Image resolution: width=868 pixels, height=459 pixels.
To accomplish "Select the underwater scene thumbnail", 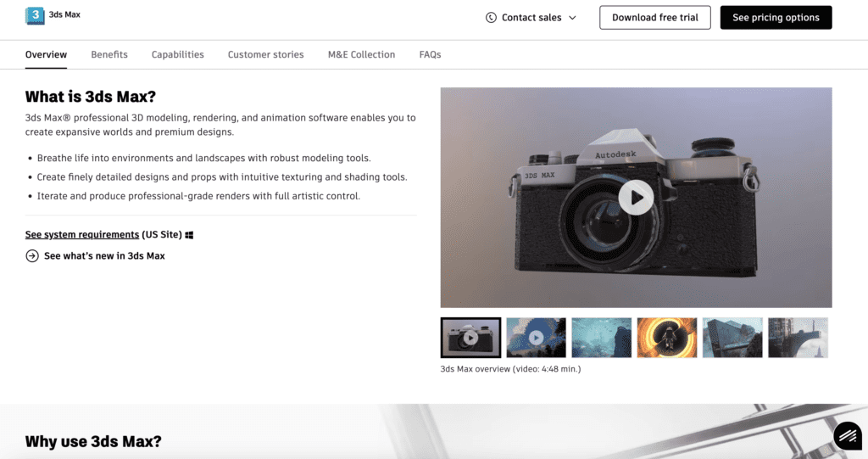I will pyautogui.click(x=601, y=338).
